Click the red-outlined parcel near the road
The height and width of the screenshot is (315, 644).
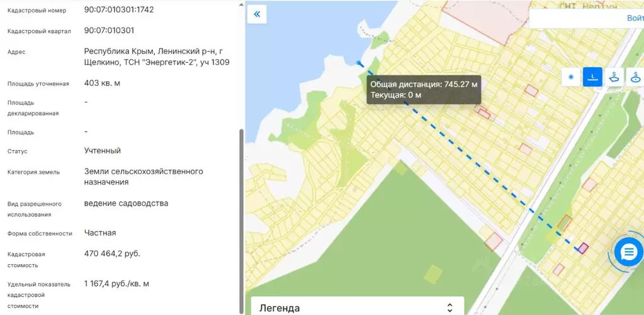494,241
